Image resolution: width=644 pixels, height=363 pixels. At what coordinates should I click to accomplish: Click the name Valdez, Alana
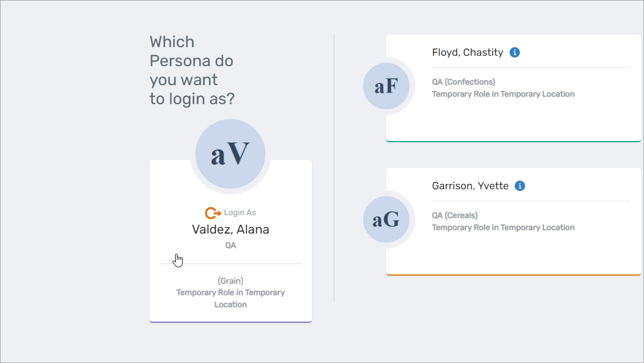click(x=230, y=229)
